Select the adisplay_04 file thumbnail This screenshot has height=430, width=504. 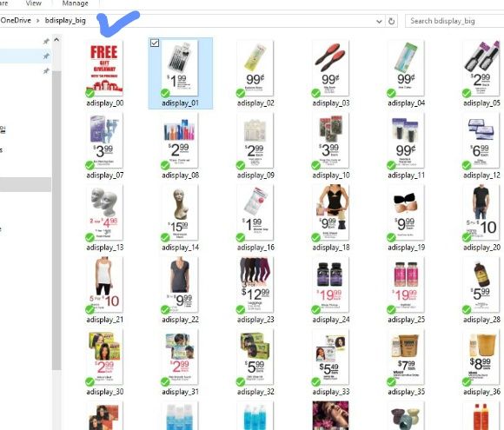[406, 68]
